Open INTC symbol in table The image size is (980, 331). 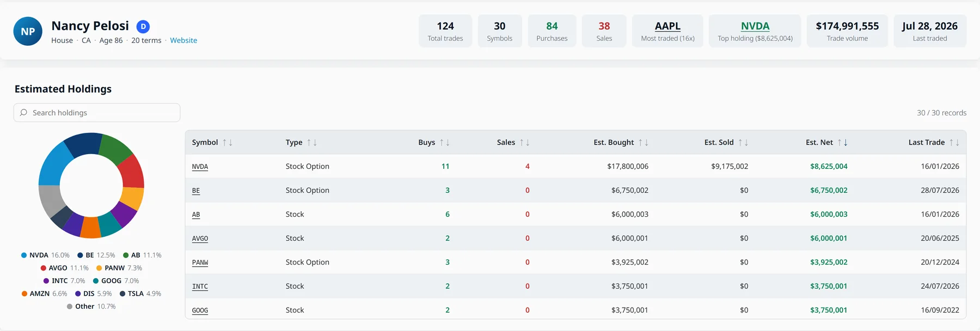click(x=200, y=286)
